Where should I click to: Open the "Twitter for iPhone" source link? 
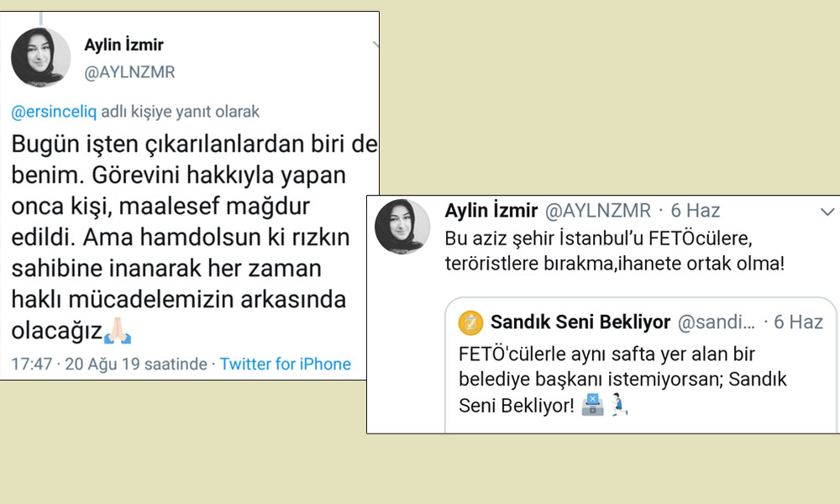[x=286, y=364]
